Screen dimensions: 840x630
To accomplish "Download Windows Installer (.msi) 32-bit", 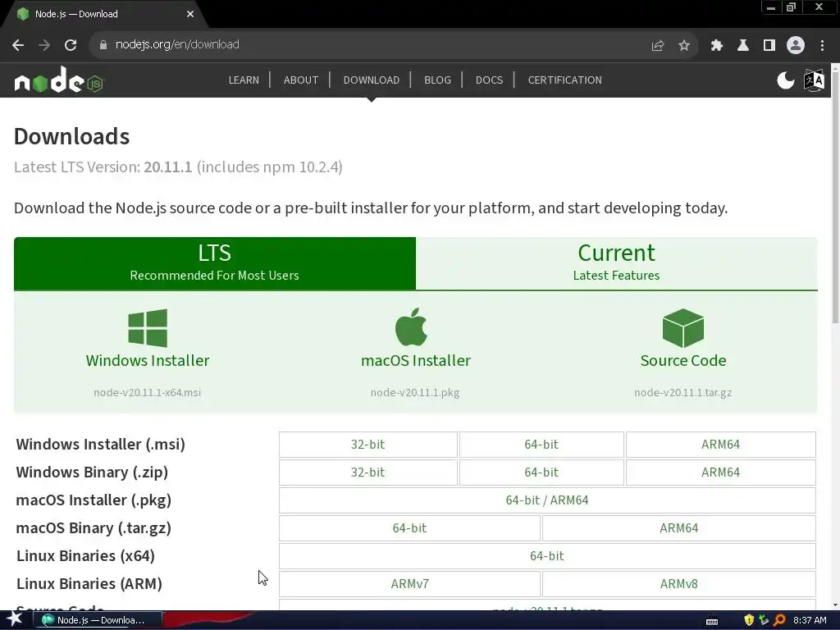I will pyautogui.click(x=368, y=444).
